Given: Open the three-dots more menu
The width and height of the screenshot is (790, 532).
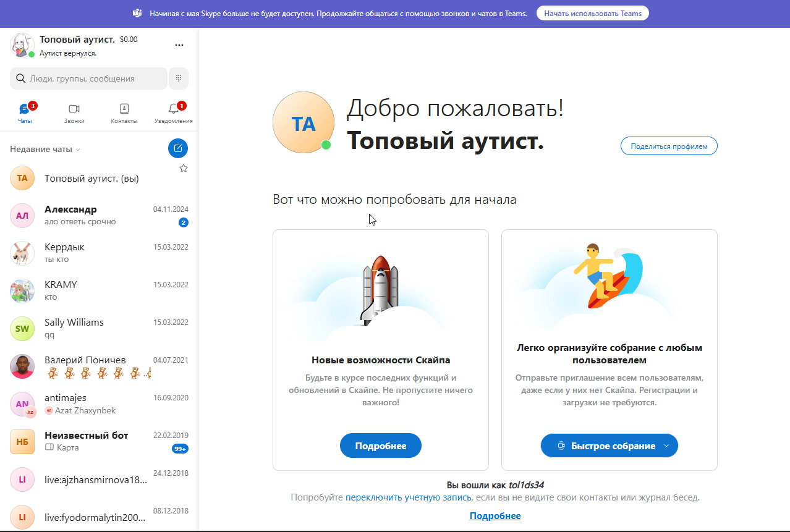Looking at the screenshot, I should click(x=179, y=45).
